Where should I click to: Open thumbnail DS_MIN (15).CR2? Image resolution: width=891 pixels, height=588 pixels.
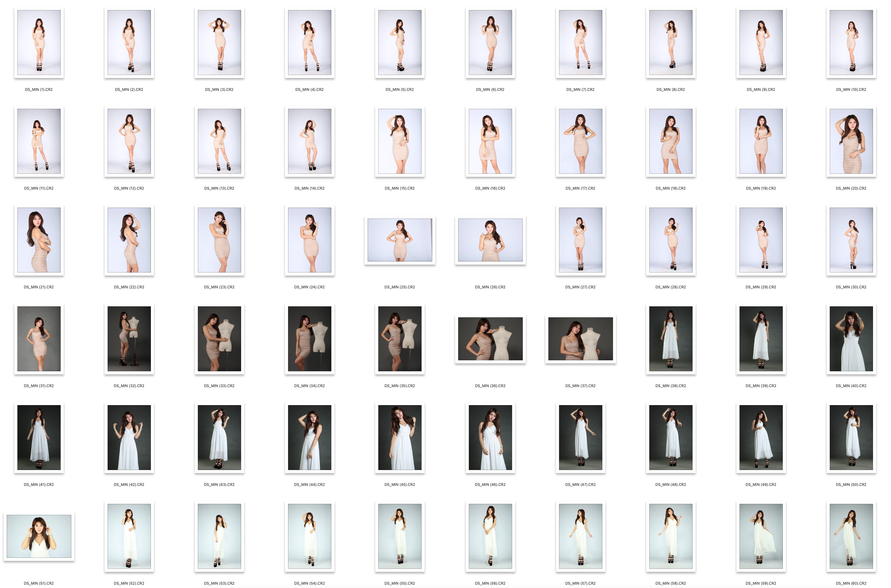coord(399,141)
